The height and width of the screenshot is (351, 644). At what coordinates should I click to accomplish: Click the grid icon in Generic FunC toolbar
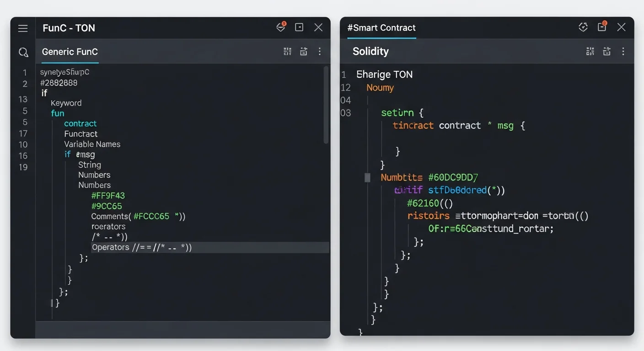287,52
